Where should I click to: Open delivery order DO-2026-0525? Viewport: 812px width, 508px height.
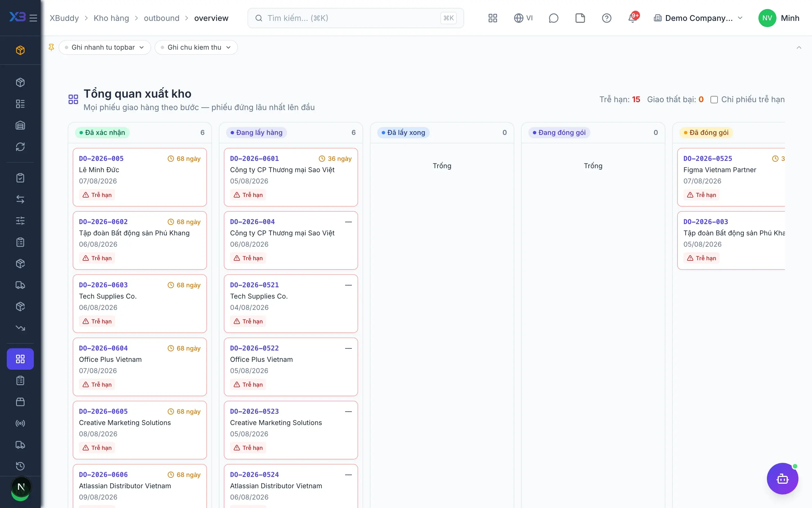click(x=731, y=177)
